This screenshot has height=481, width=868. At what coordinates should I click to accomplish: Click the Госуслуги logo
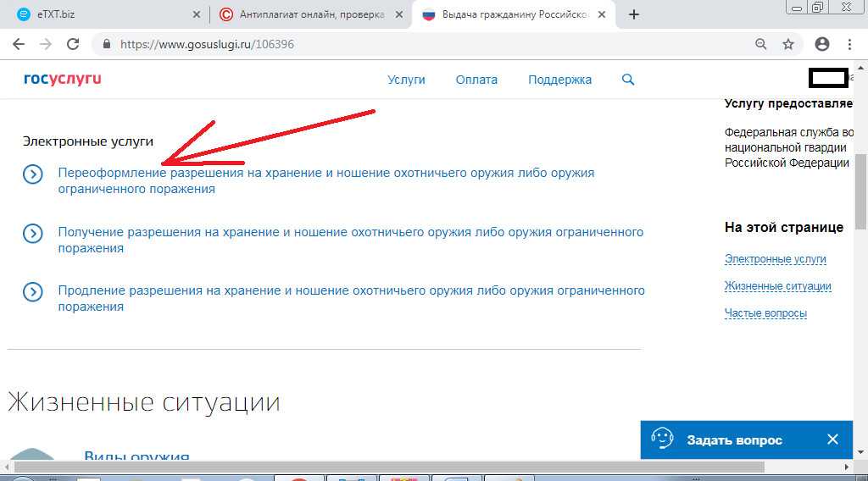(x=63, y=80)
